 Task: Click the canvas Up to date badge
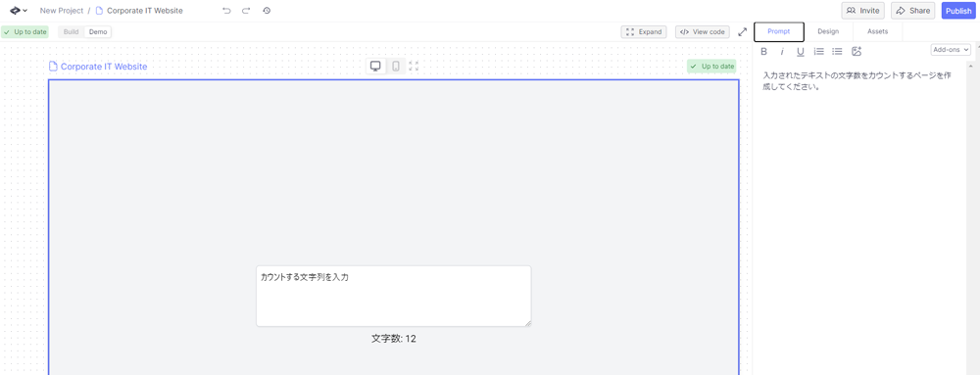(x=711, y=67)
